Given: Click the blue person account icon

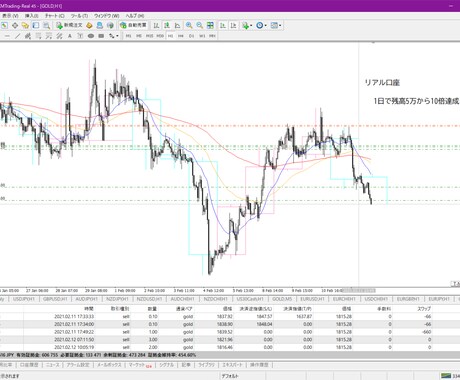Looking at the screenshot, I should (x=100, y=25).
